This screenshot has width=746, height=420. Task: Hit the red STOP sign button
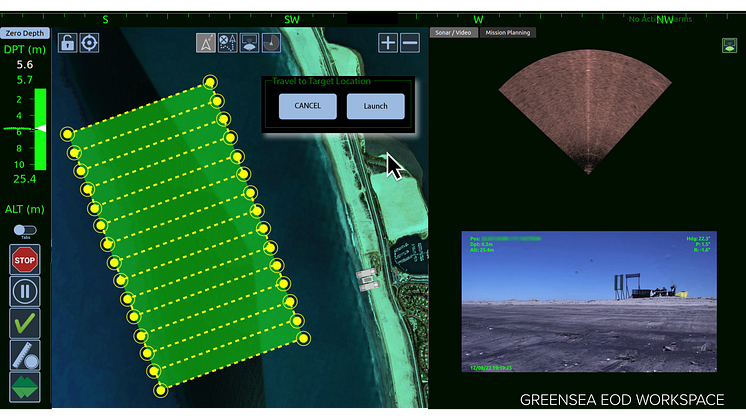point(25,260)
